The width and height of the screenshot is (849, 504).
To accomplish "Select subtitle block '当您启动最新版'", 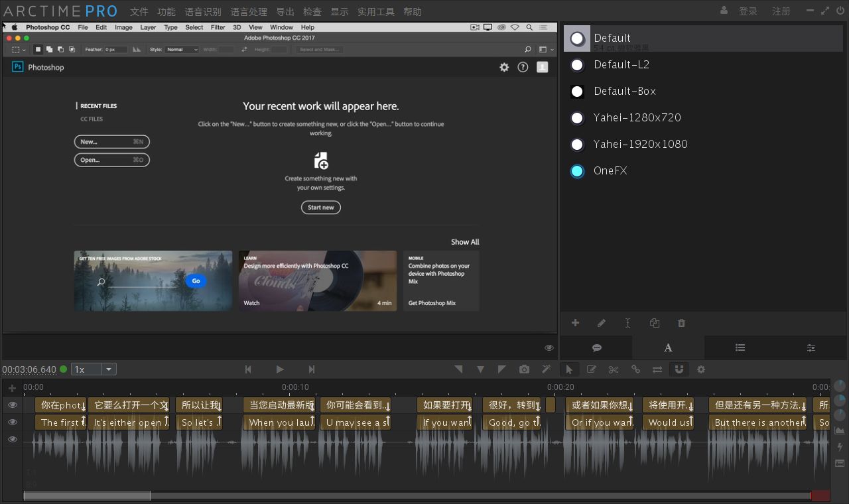I will click(279, 405).
